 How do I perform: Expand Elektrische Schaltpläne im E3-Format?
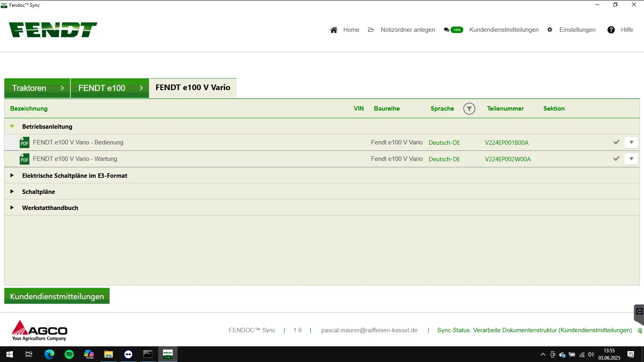(12, 175)
